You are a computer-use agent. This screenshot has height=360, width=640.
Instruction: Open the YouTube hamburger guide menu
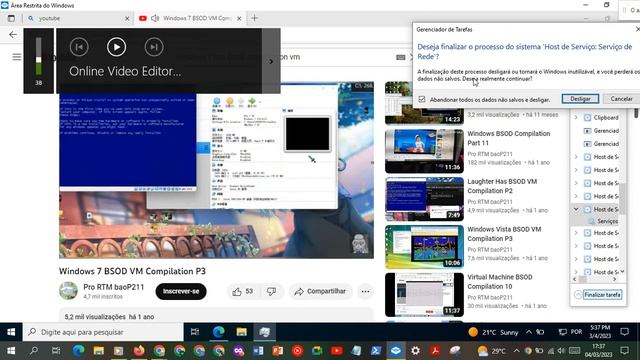(x=17, y=57)
